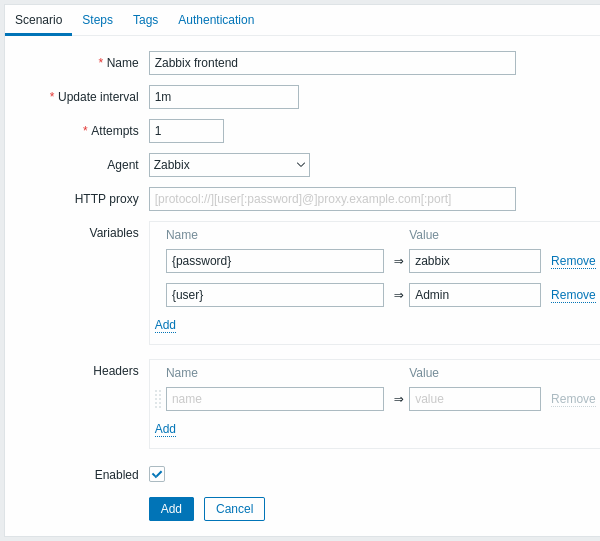Cancel the web scenario form

(234, 509)
